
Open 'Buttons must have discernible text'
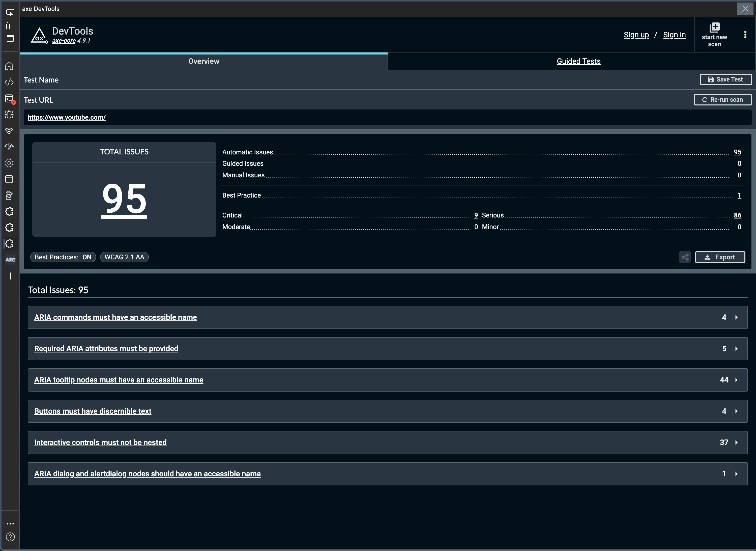click(93, 411)
